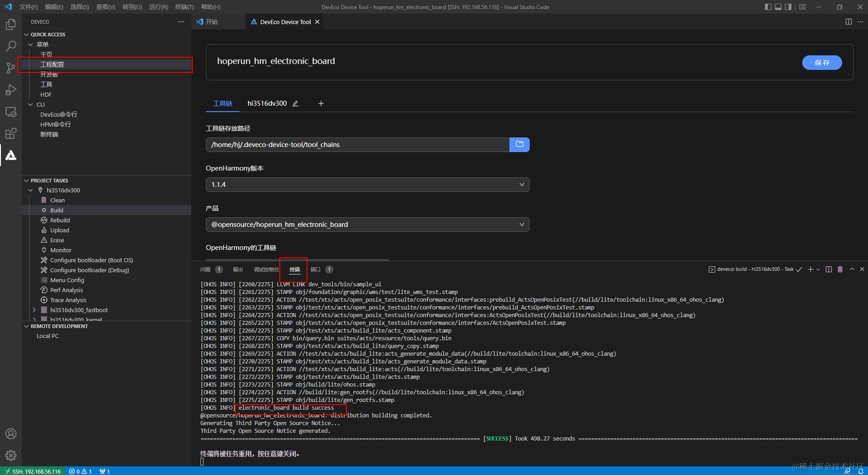Switch to the 调试控制台 panel tab
Image resolution: width=868 pixels, height=475 pixels.
(266, 269)
